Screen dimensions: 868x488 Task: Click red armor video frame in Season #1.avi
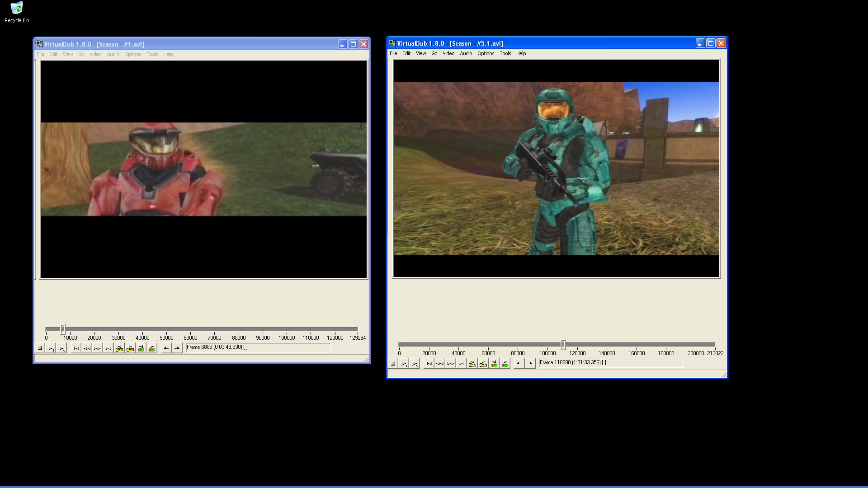(x=204, y=169)
